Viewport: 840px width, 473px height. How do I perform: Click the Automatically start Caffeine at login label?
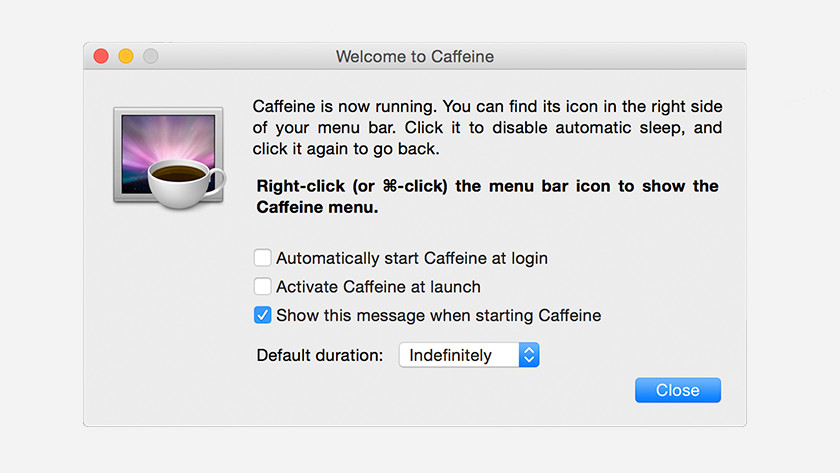pyautogui.click(x=412, y=258)
